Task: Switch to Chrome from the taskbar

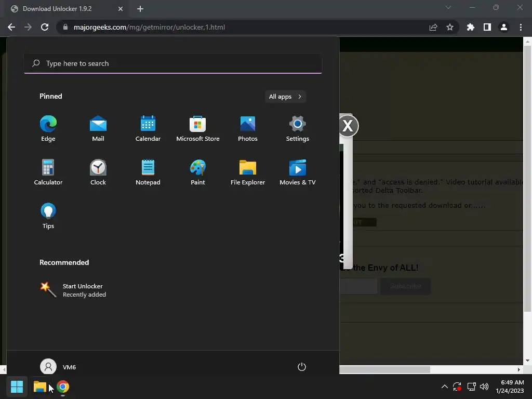Action: (63, 387)
